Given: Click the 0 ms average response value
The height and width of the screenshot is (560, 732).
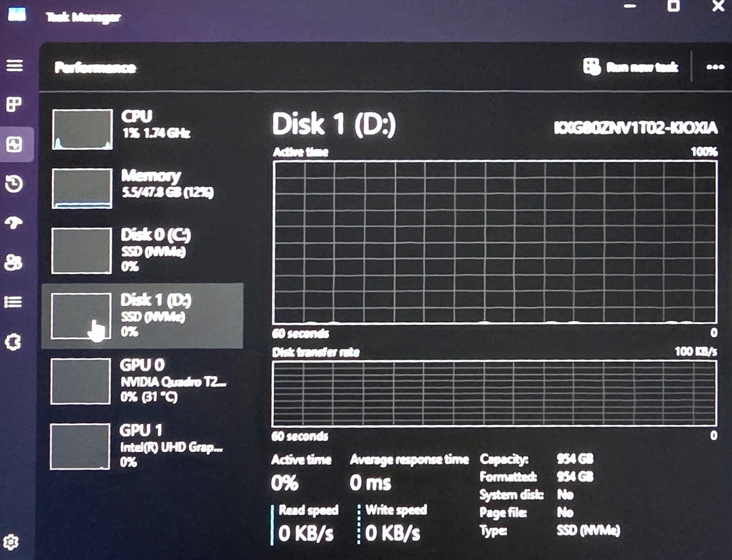Looking at the screenshot, I should tap(371, 483).
